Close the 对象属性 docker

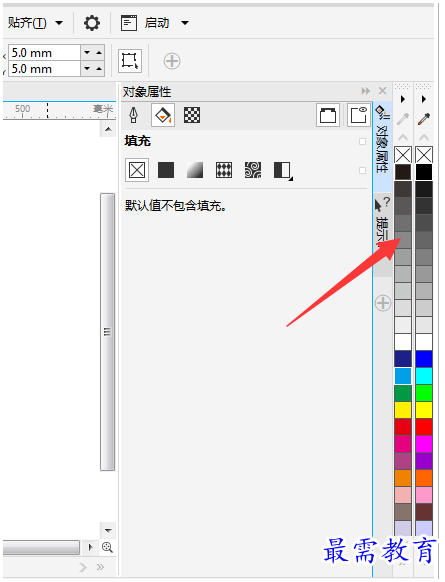[x=382, y=91]
